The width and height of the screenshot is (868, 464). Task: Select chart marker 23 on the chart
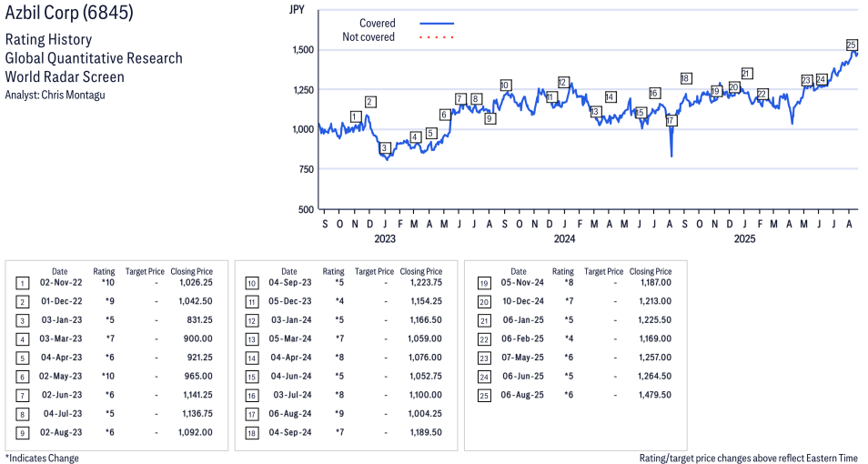806,80
